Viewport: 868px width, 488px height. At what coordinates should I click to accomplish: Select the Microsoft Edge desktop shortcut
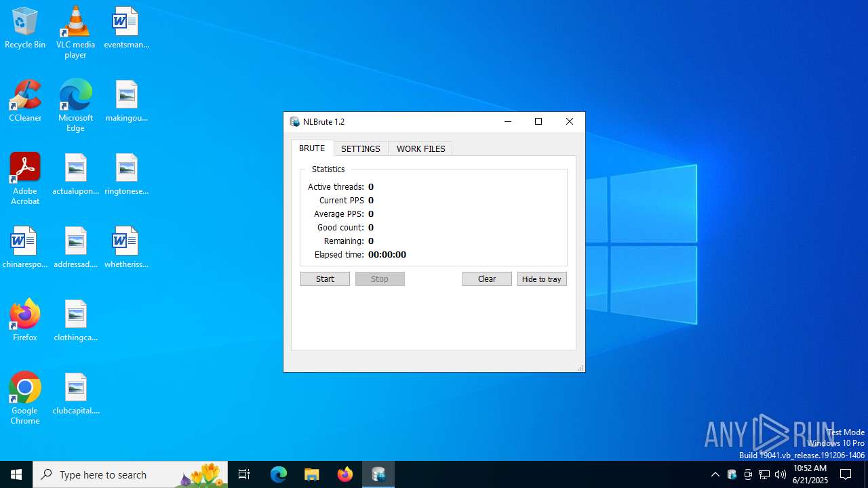point(75,106)
